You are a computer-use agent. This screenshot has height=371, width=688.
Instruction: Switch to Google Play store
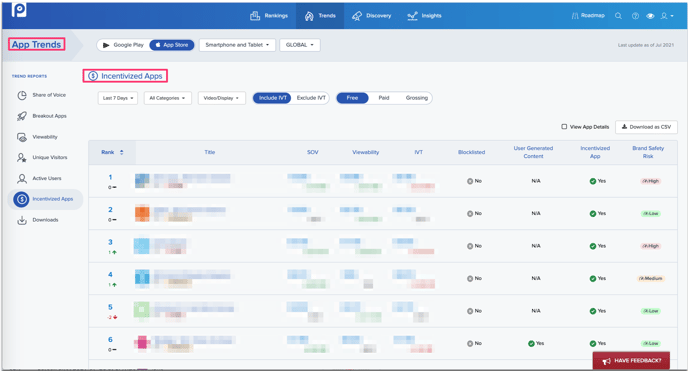pos(123,45)
